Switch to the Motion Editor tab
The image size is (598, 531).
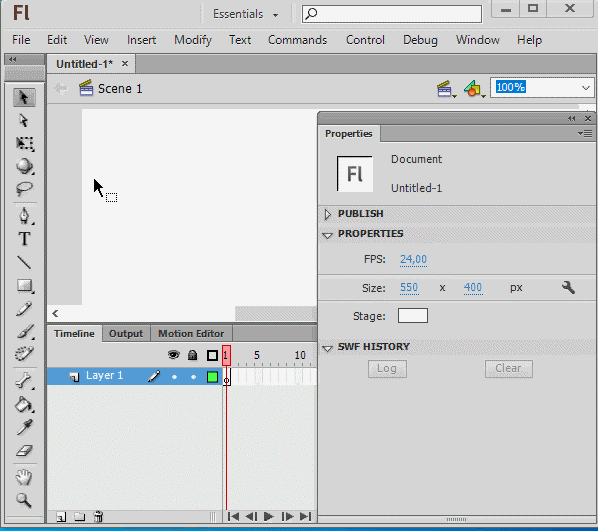191,334
